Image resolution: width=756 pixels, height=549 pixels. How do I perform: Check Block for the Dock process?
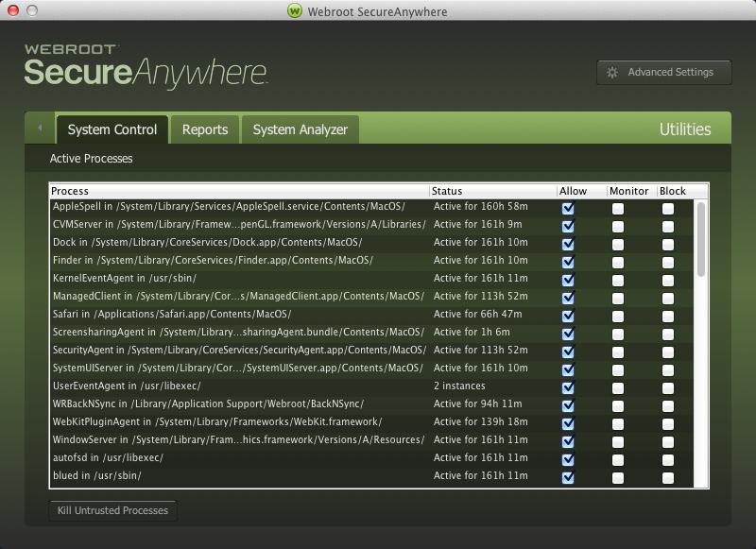click(668, 244)
